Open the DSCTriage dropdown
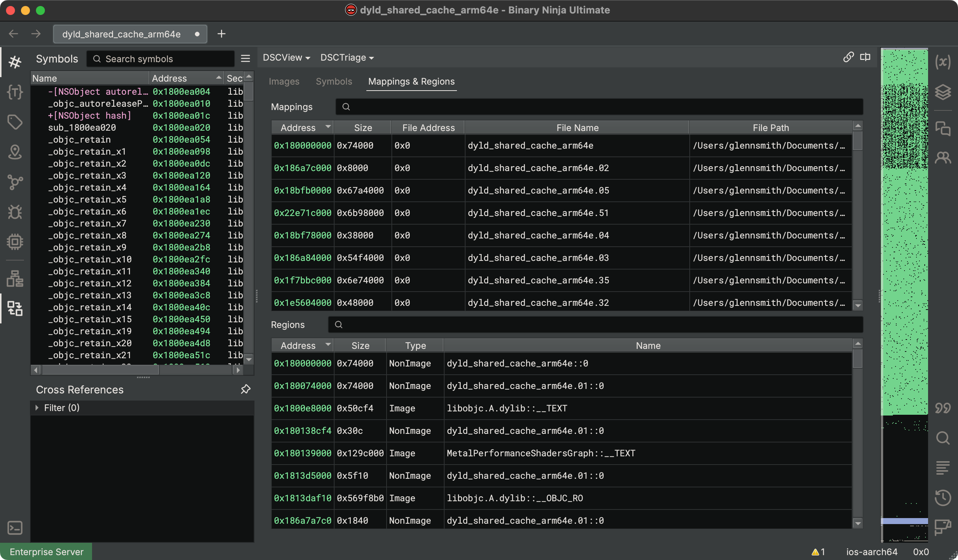Screen dimensions: 958x560 [x=347, y=58]
